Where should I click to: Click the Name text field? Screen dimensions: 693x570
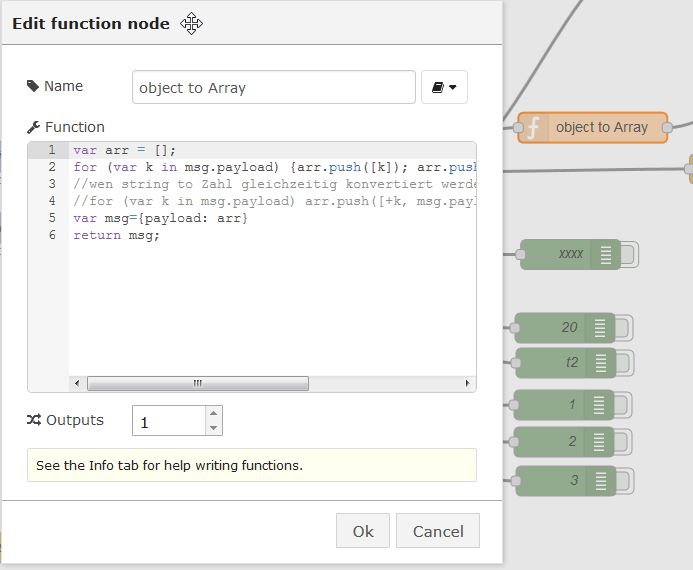(x=274, y=87)
